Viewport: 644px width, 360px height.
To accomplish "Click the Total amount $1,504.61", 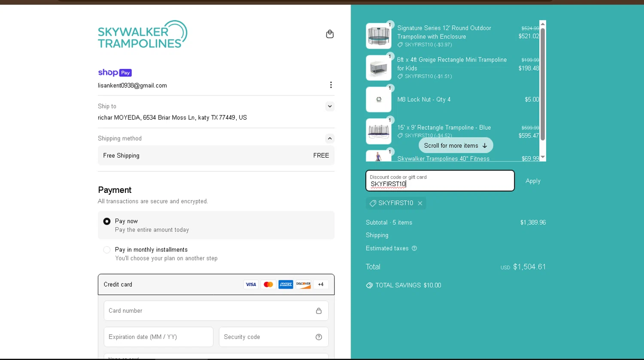I will pos(529,267).
